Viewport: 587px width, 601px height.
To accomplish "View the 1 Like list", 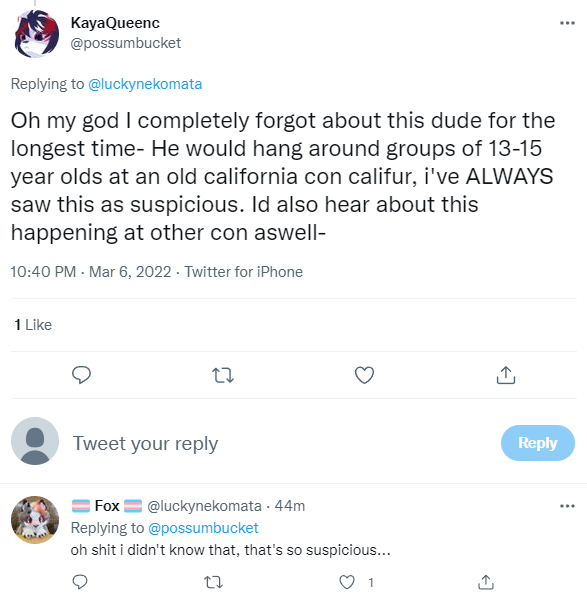I will coord(33,325).
